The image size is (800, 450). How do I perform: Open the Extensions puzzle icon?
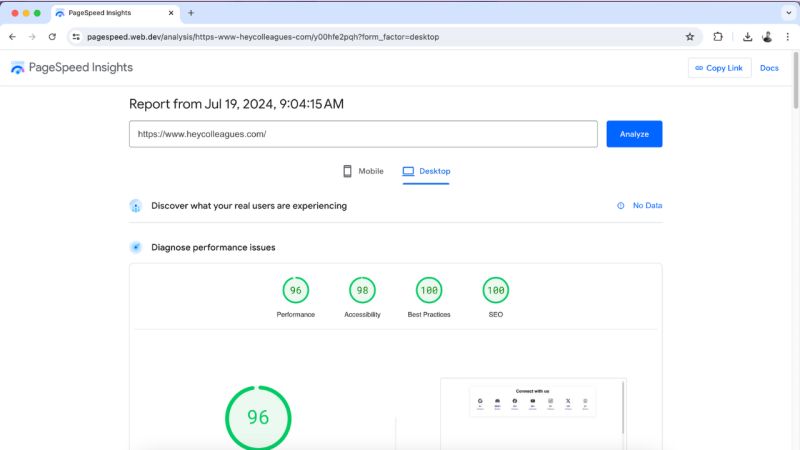[x=718, y=37]
